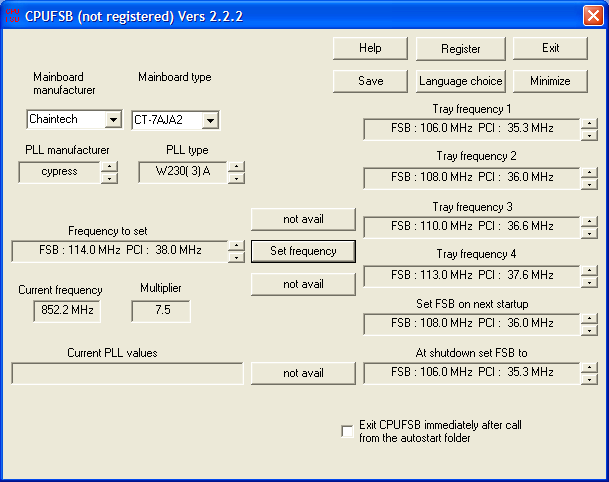Click Tray frequency 3 FSB 110.0 MHz field
Image resolution: width=609 pixels, height=482 pixels.
click(x=472, y=227)
